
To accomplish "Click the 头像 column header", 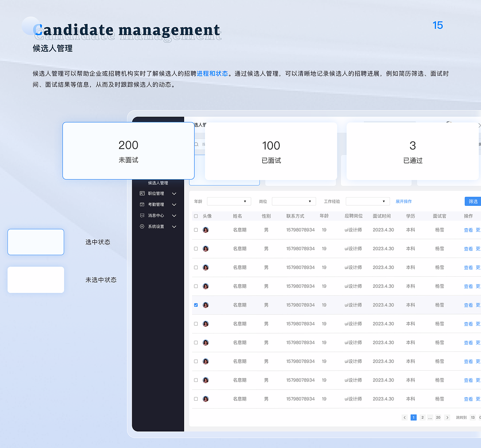I will point(207,216).
